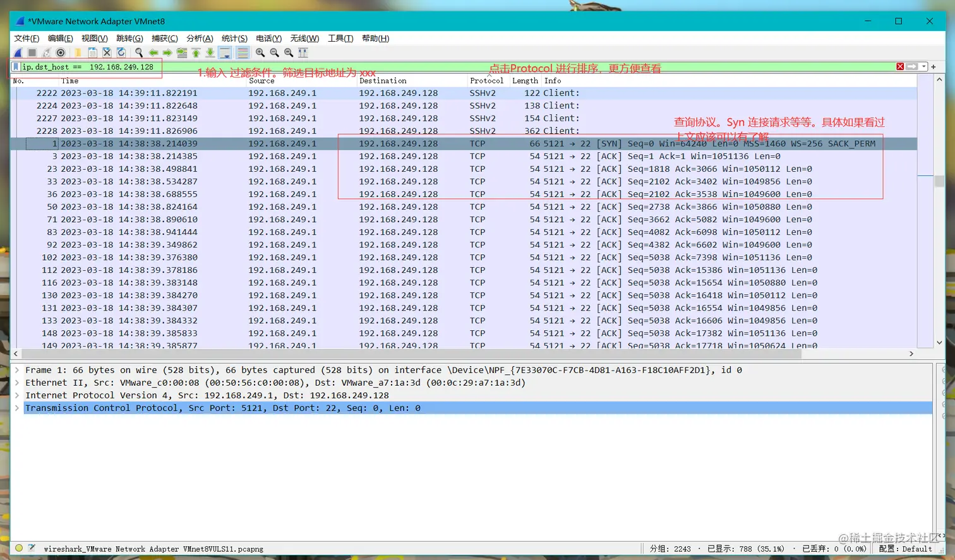
Task: Zoom out the packet text
Action: 275,53
